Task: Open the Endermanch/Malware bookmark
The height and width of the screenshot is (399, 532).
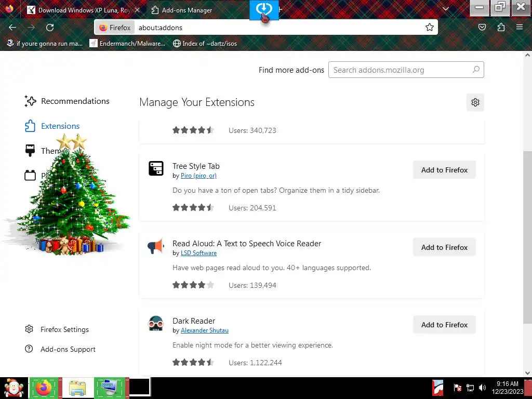Action: (128, 44)
